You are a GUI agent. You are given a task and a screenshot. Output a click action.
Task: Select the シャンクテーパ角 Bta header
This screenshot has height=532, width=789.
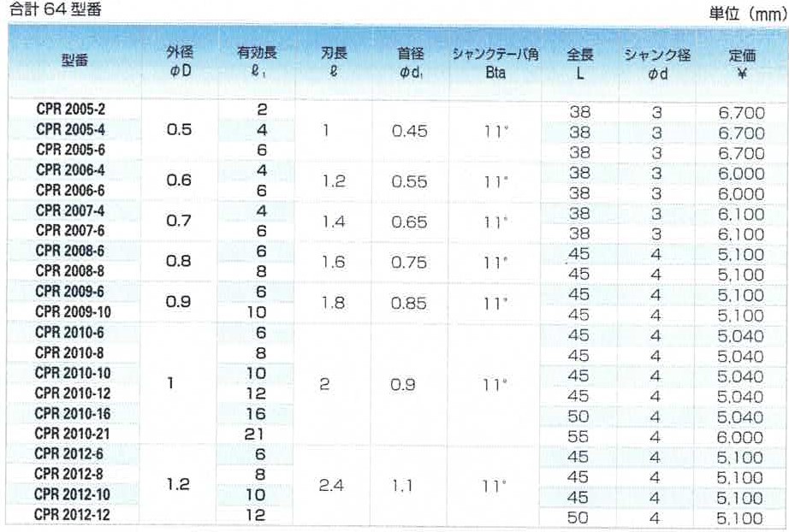pos(495,62)
